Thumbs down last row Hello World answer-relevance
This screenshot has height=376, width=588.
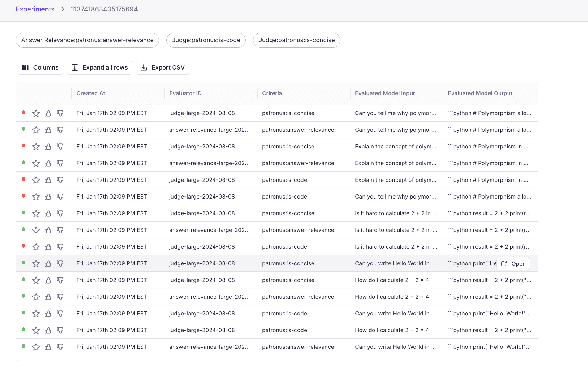tap(60, 347)
